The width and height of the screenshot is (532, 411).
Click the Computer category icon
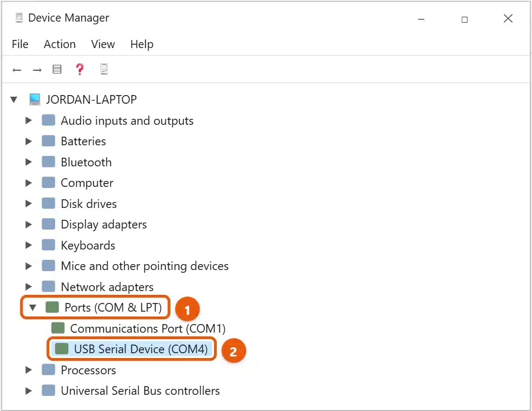tap(49, 183)
